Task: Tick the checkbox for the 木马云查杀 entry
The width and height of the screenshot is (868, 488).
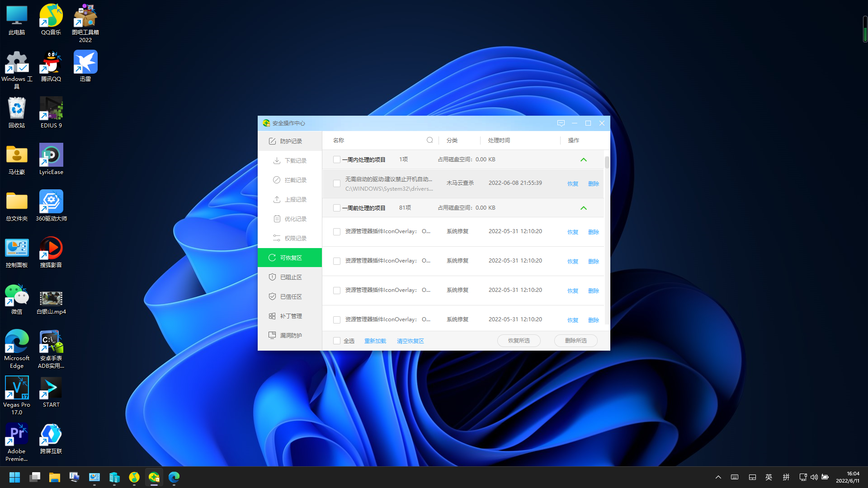Action: 337,183
